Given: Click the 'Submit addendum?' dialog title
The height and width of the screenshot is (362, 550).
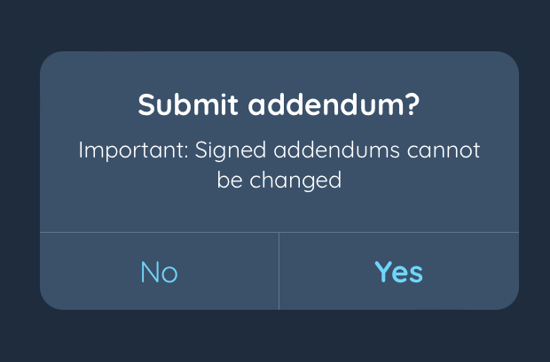Looking at the screenshot, I should 279,105.
